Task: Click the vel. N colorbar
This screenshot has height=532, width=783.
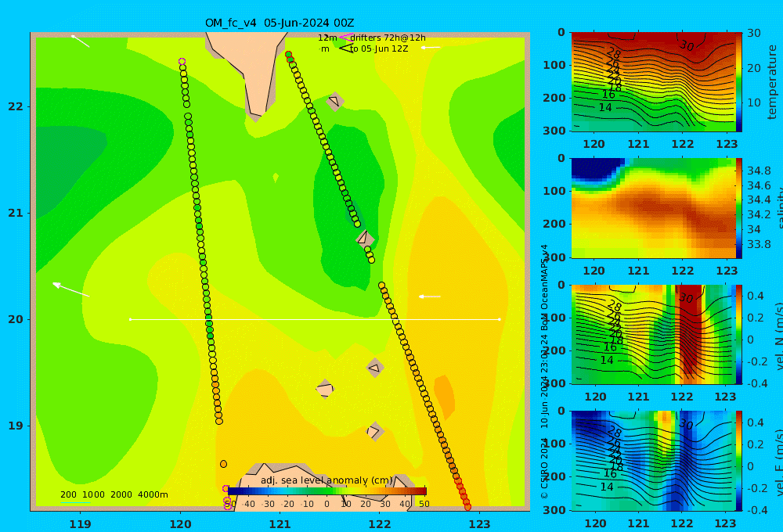Action: (x=739, y=334)
